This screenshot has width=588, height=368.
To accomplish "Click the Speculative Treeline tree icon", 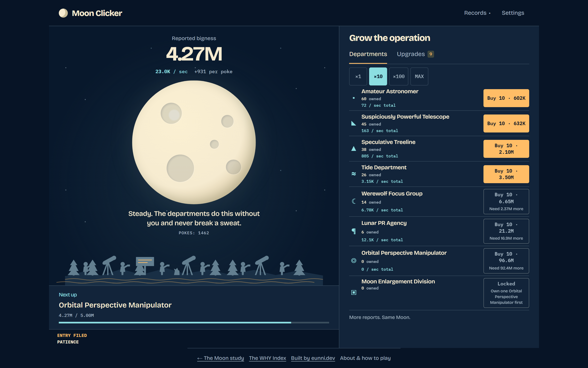I will click(x=354, y=149).
